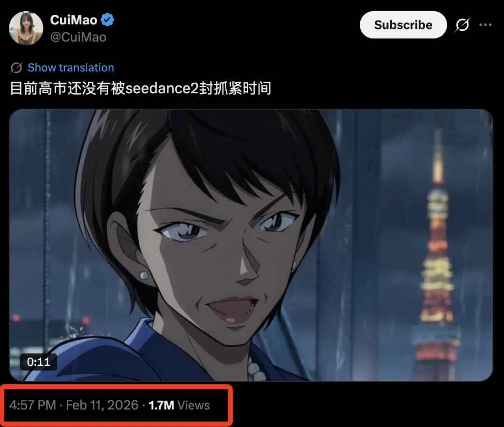Open CuiMao's profile avatar picture
Image resolution: width=504 pixels, height=427 pixels.
pos(26,28)
